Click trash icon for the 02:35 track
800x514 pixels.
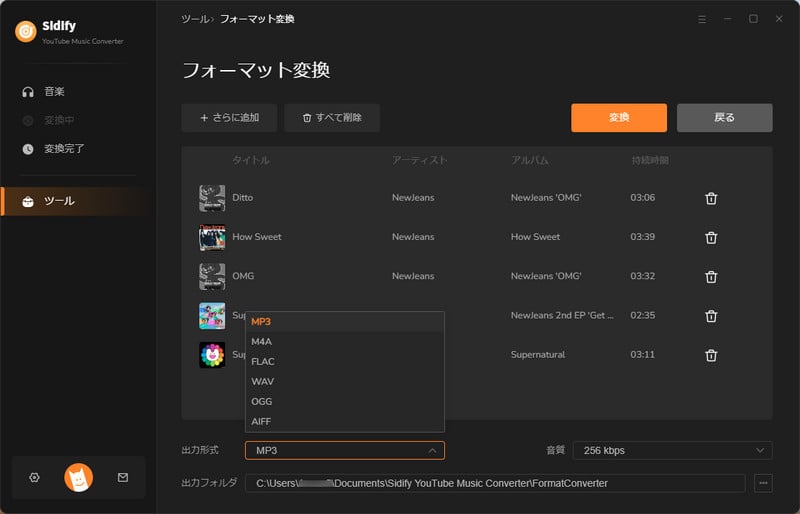coord(711,316)
